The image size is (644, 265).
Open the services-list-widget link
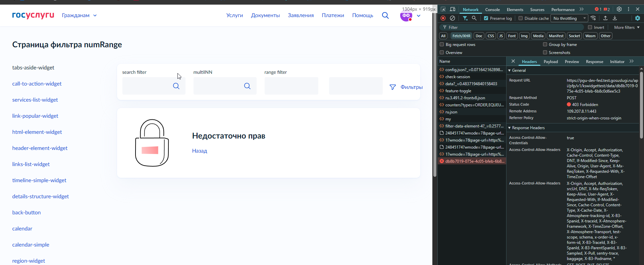pyautogui.click(x=35, y=100)
